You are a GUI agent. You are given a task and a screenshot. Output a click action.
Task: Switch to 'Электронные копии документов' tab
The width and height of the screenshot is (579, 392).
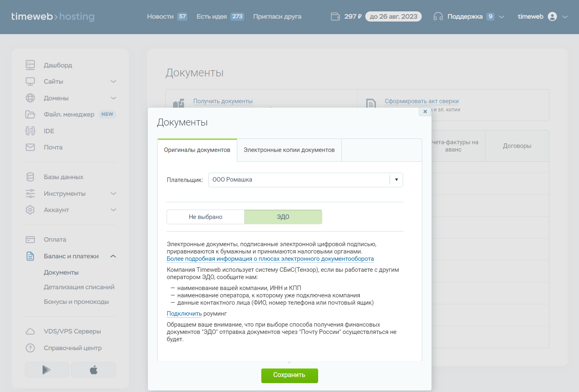[x=289, y=150]
